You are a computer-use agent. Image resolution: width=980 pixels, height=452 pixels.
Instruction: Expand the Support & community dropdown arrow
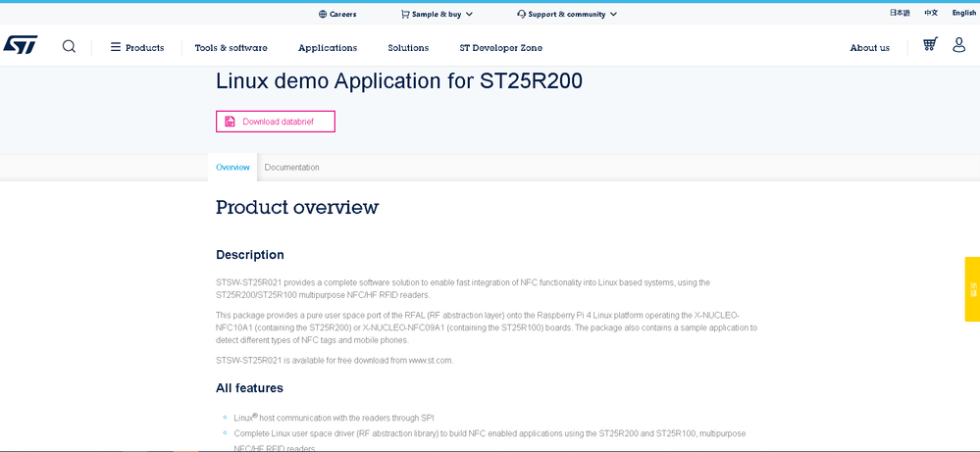[x=613, y=14]
